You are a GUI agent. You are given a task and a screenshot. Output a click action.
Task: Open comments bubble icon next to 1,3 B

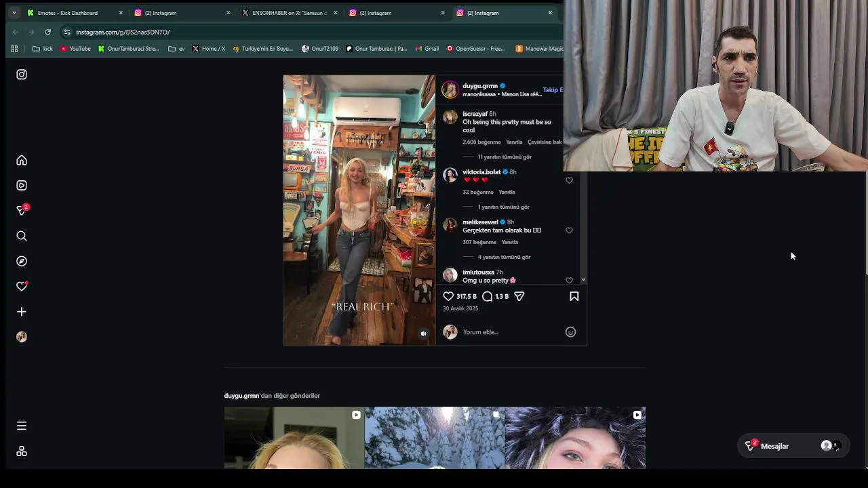tap(487, 296)
